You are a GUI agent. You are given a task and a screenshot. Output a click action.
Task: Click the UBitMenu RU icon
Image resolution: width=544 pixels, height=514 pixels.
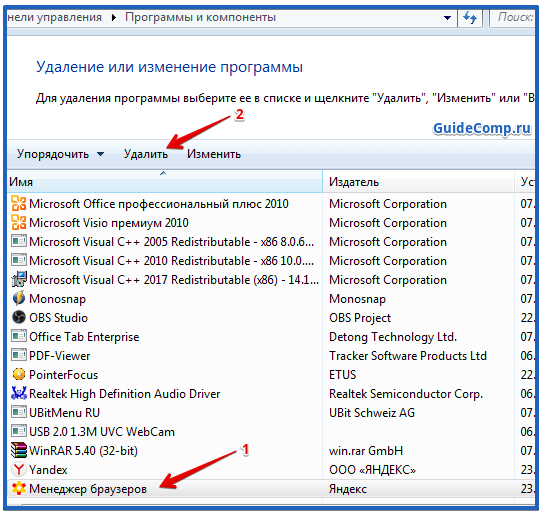(x=18, y=412)
